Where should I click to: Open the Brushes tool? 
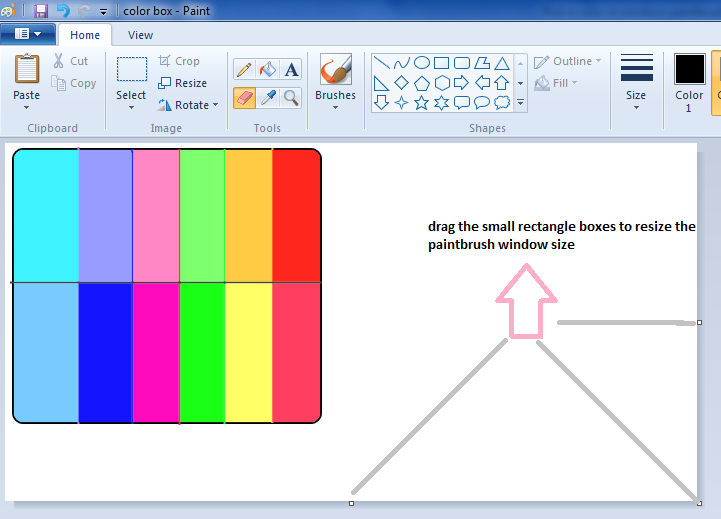[336, 69]
